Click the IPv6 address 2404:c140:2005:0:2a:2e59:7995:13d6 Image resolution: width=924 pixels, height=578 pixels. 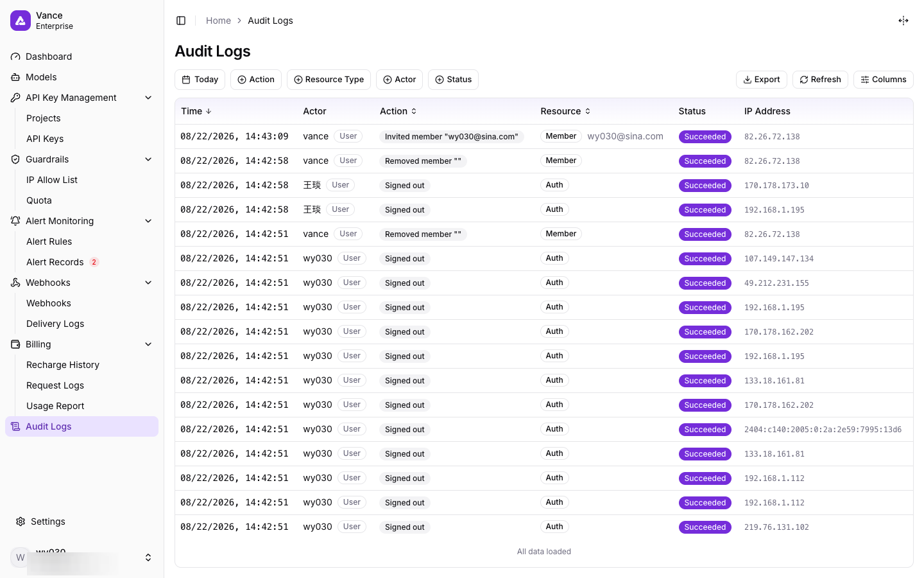(x=823, y=430)
